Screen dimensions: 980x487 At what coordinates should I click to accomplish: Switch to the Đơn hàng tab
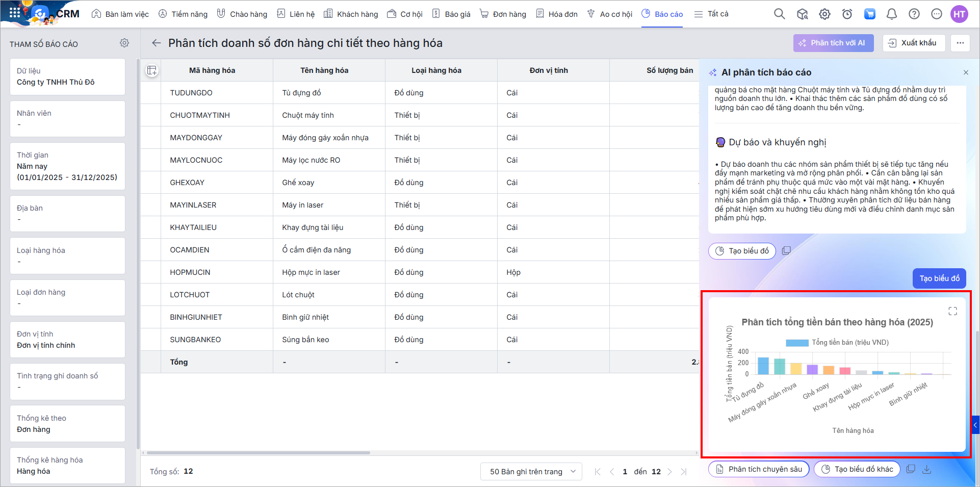coord(503,14)
